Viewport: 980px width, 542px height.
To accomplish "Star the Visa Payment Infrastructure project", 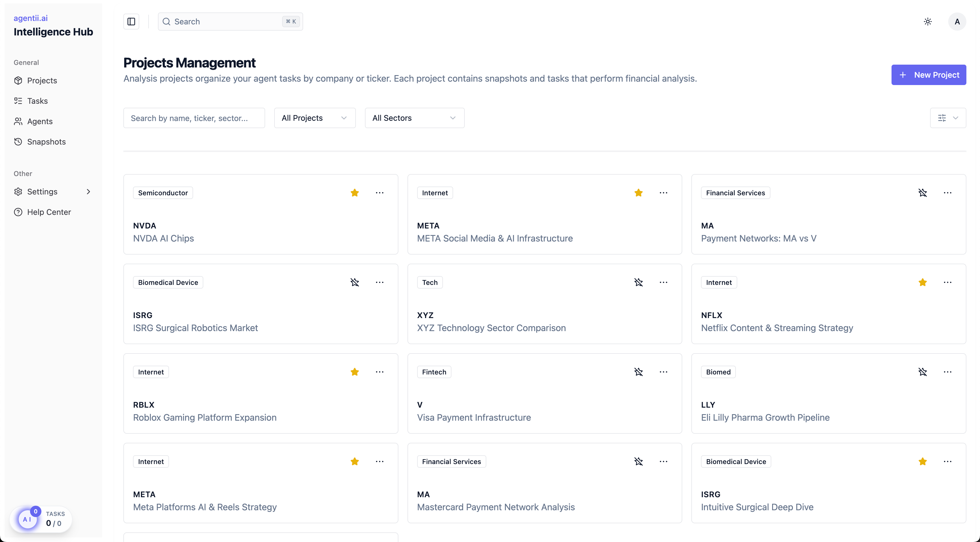I will 638,372.
